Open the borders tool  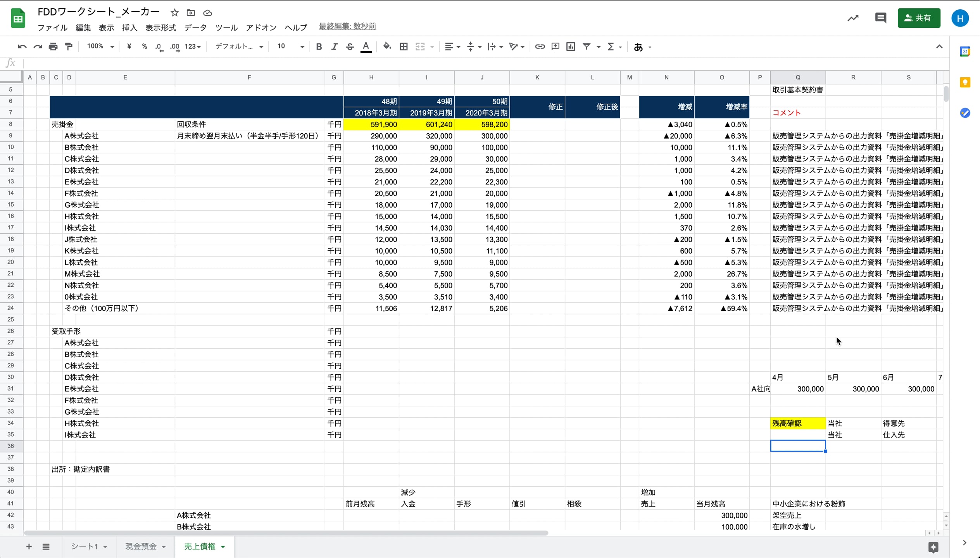pos(404,47)
